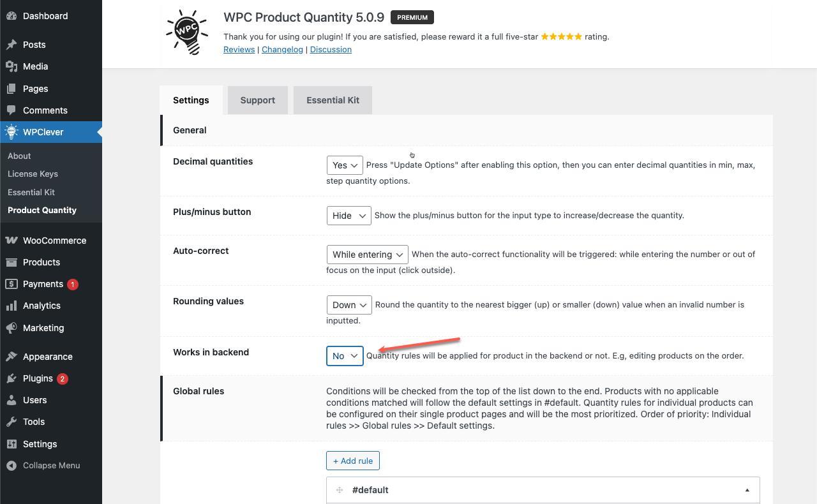
Task: Switch to the Support tab
Action: click(x=258, y=100)
